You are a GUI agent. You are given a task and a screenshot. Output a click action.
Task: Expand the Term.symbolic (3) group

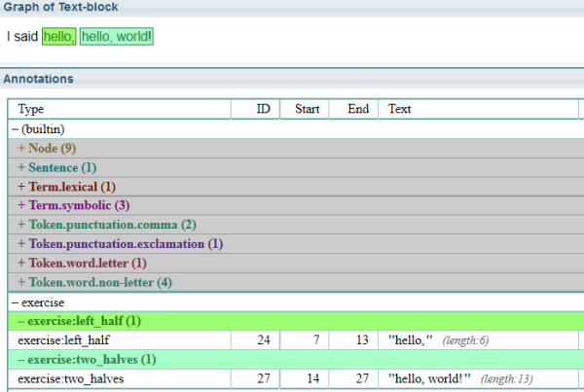click(72, 205)
